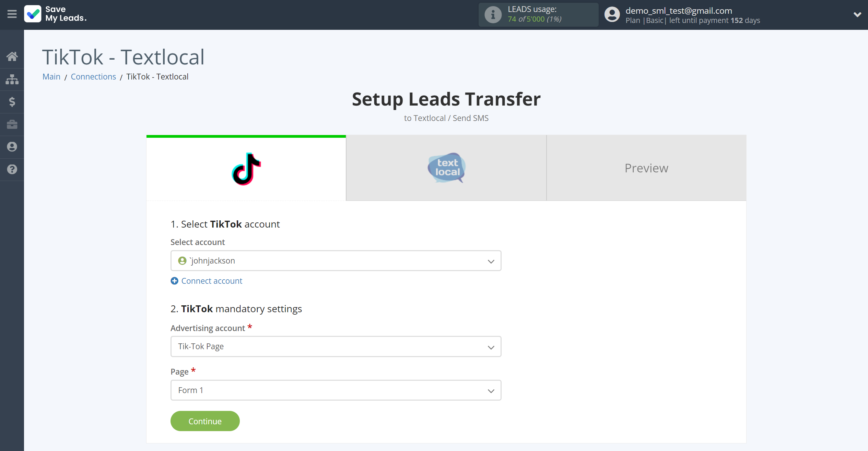Expand the Page dropdown showing Form 1

[x=491, y=390]
